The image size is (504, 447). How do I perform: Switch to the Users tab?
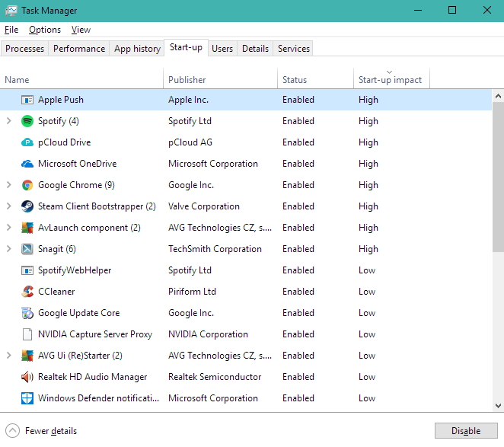(x=222, y=49)
